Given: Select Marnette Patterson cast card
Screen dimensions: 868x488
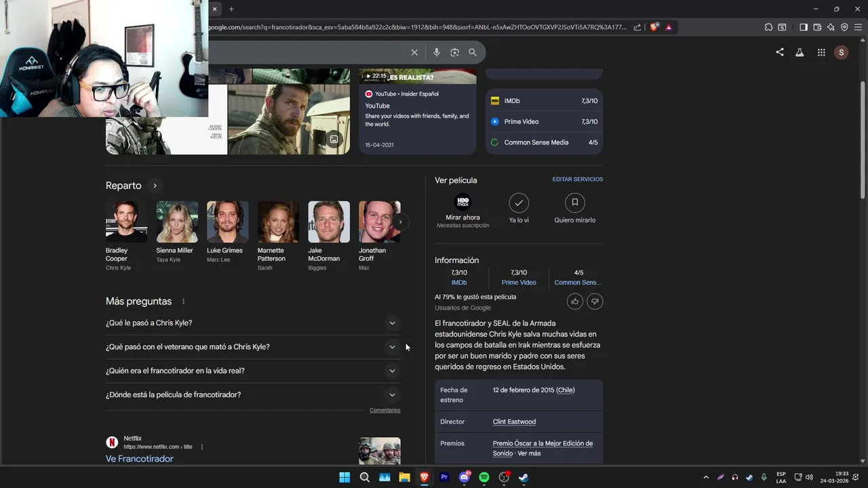Looking at the screenshot, I should (x=278, y=236).
